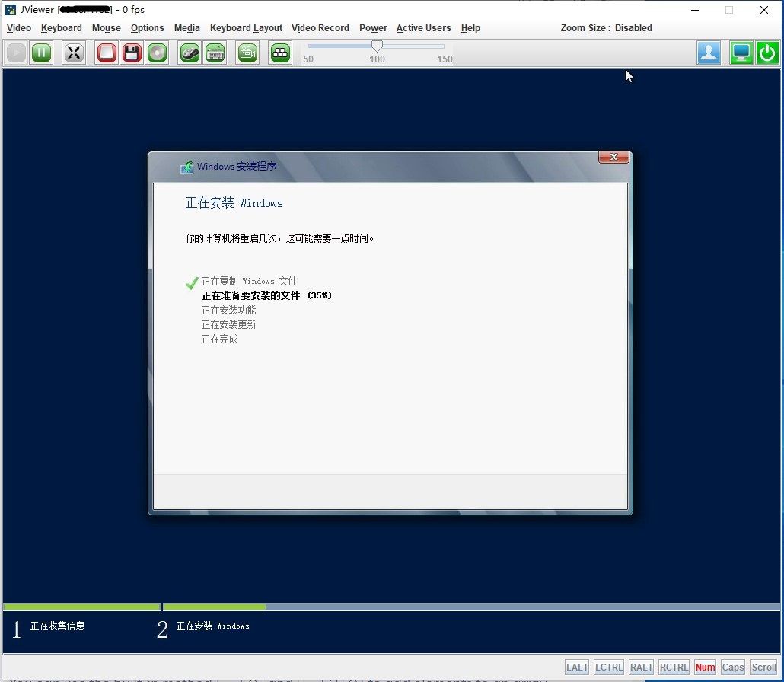This screenshot has width=784, height=682.
Task: Click the 正在复制 Windows 文件 step
Action: (x=249, y=281)
